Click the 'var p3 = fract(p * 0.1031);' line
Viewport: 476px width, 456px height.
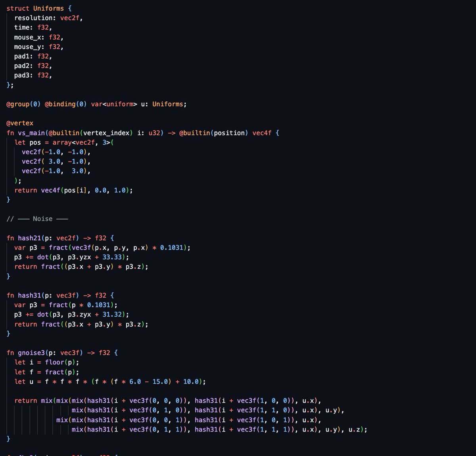point(66,305)
